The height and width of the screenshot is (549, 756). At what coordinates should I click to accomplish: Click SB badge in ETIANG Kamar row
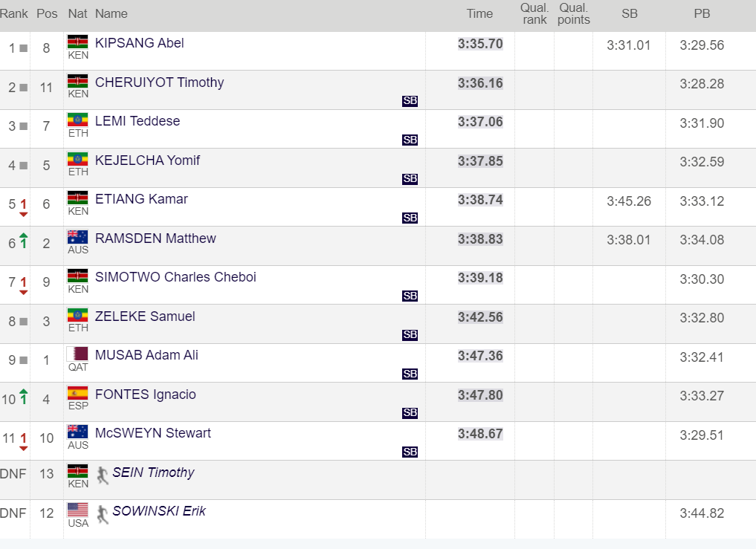pyautogui.click(x=410, y=218)
